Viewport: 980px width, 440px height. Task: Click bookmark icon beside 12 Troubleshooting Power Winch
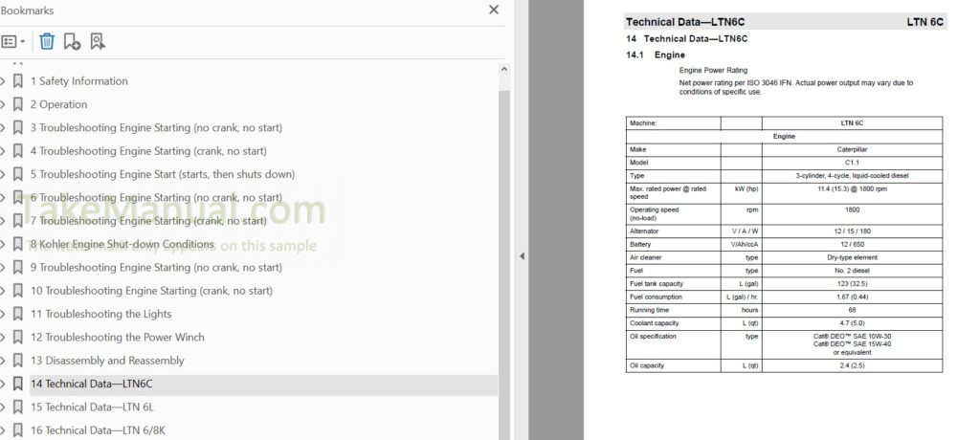(17, 338)
